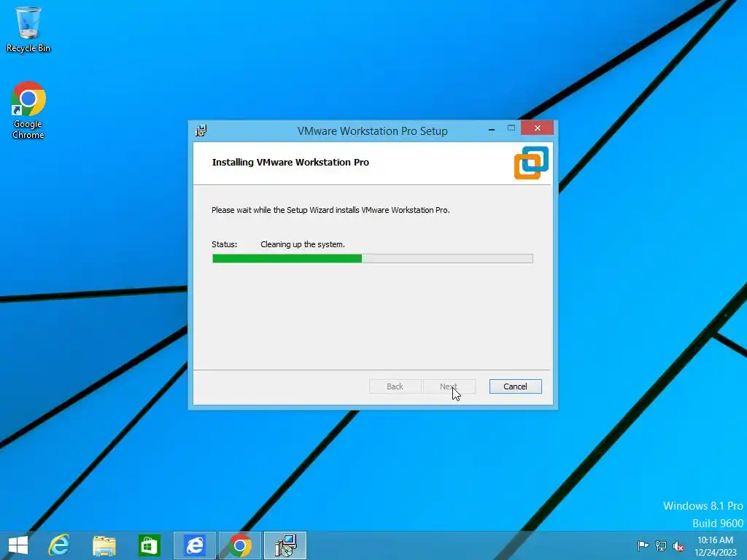
Task: Click the 'Cleaning up the system.' status text
Action: tap(303, 244)
